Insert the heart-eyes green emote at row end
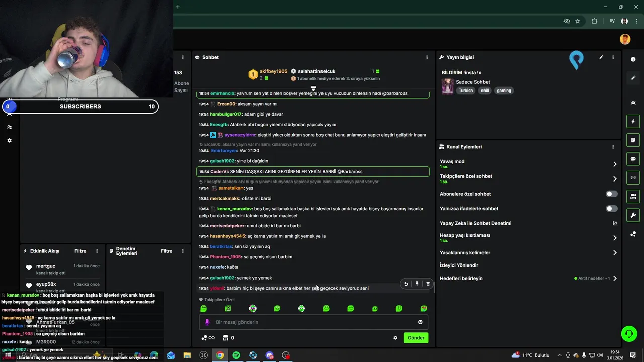 tap(424, 308)
